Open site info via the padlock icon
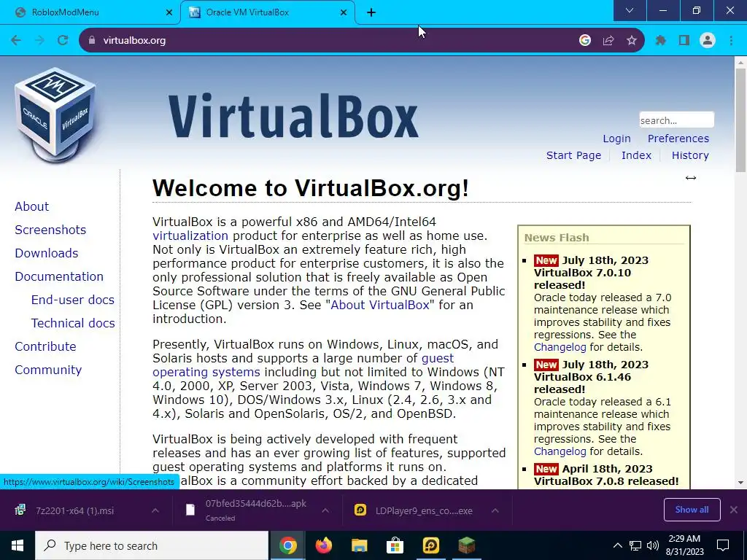The width and height of the screenshot is (747, 560). pyautogui.click(x=92, y=41)
